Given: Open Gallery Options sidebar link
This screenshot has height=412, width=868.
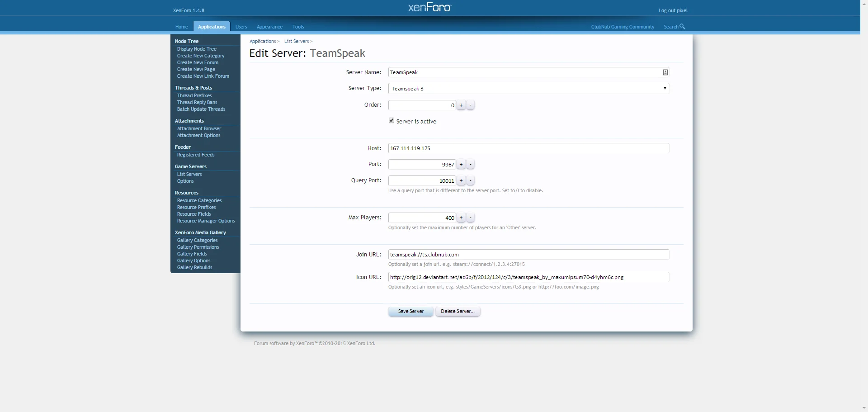Looking at the screenshot, I should point(193,260).
